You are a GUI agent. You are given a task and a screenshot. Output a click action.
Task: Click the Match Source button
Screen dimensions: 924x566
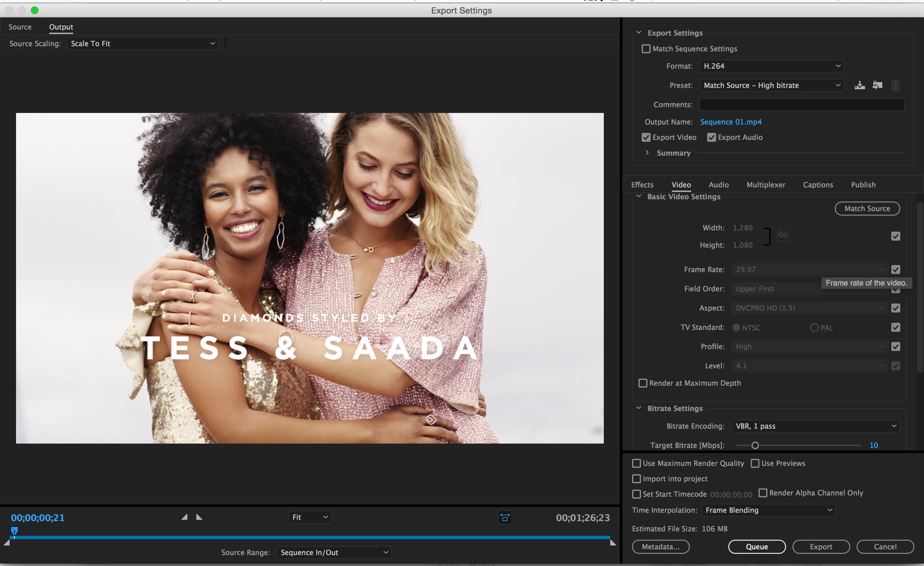(x=867, y=209)
